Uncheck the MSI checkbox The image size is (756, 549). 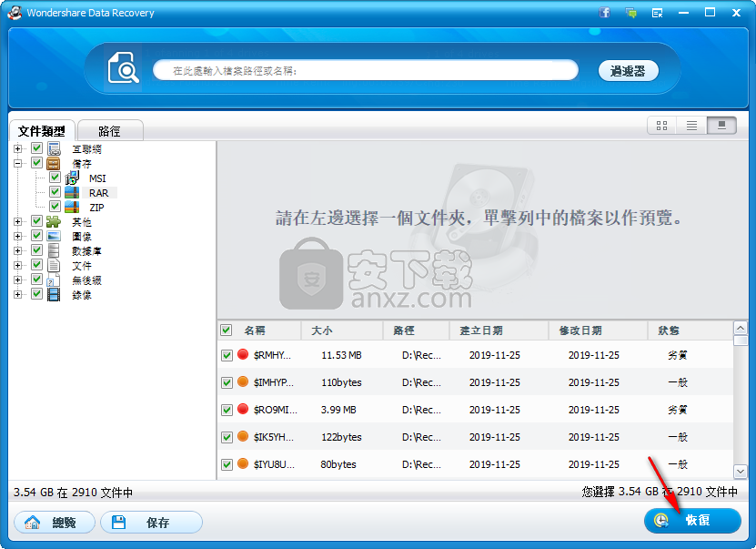(55, 178)
